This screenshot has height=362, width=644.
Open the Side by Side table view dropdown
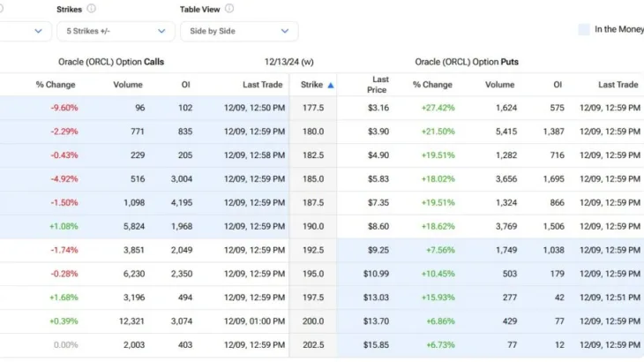239,31
